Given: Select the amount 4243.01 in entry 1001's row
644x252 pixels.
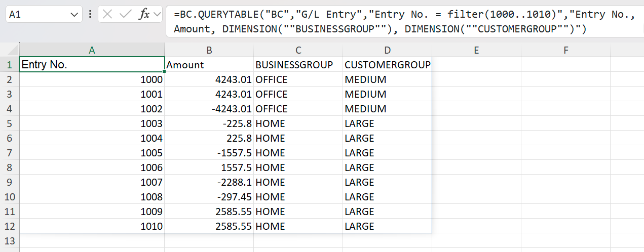Looking at the screenshot, I should [x=209, y=94].
